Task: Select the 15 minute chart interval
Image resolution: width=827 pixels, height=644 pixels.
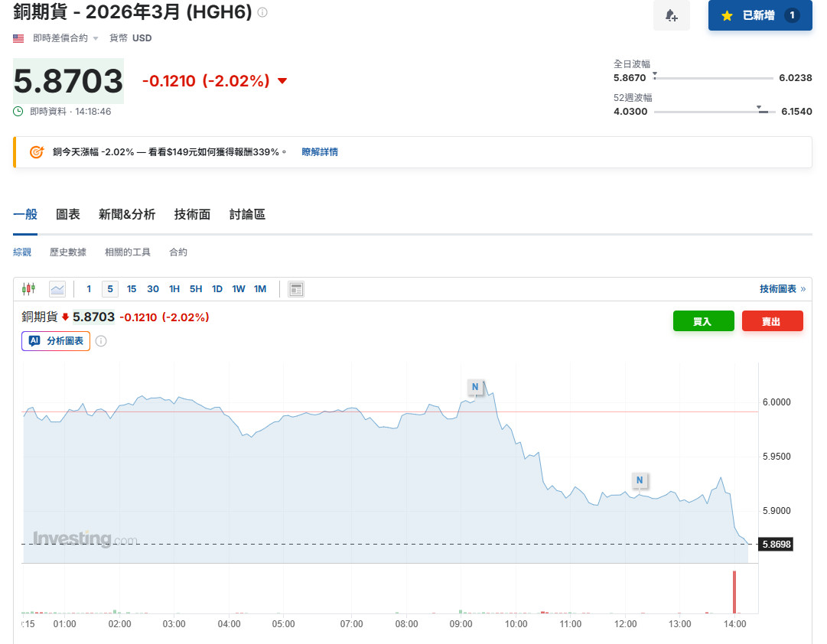Action: pyautogui.click(x=132, y=288)
